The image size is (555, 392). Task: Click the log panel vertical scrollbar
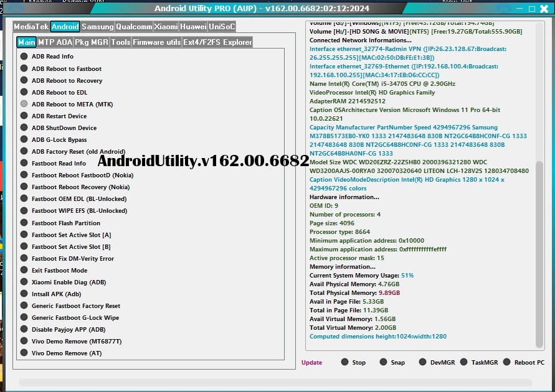click(x=539, y=254)
